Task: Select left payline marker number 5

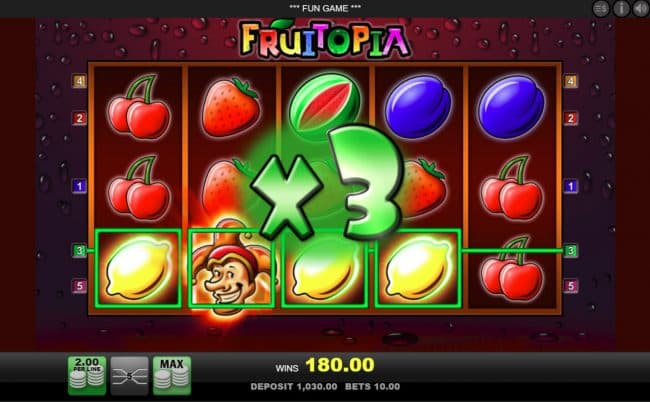Action: click(x=79, y=286)
